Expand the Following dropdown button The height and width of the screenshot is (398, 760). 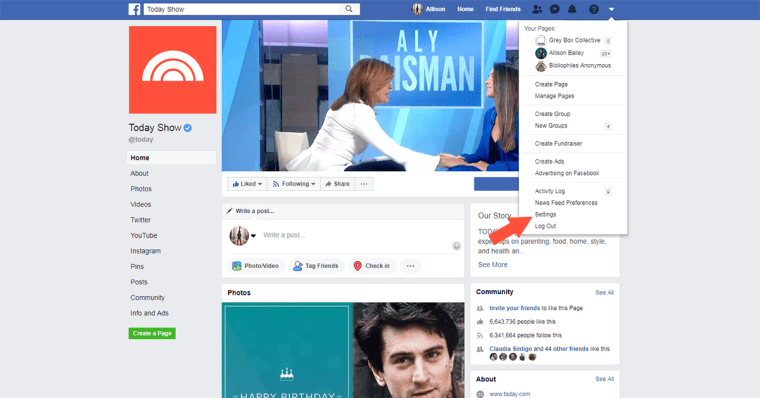(x=294, y=184)
